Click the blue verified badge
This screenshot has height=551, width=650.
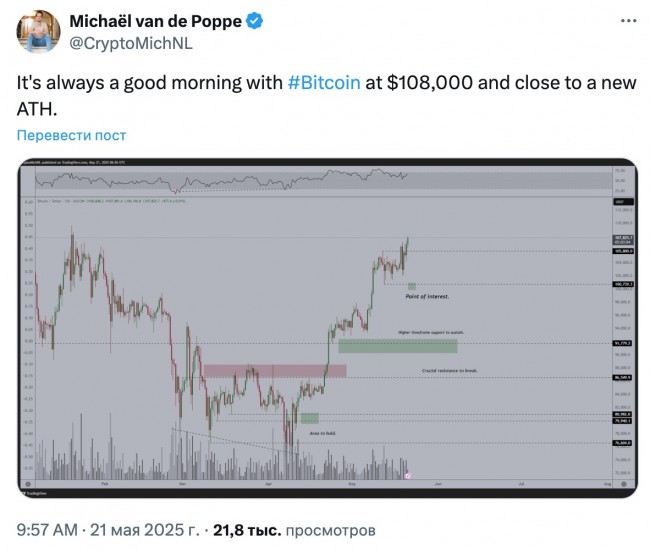point(255,21)
